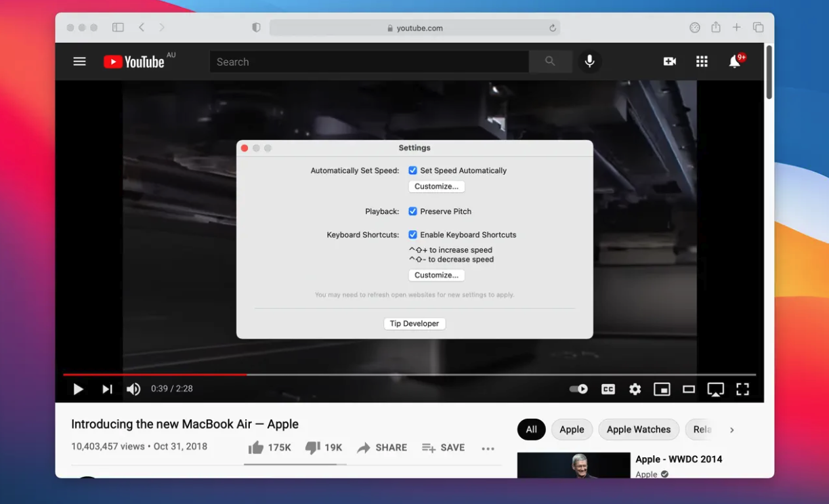Close the Settings dialog with red button
829x504 pixels.
(245, 148)
